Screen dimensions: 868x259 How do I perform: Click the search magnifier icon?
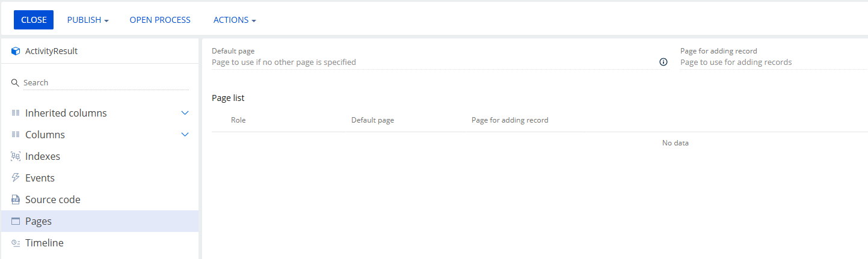tap(16, 83)
